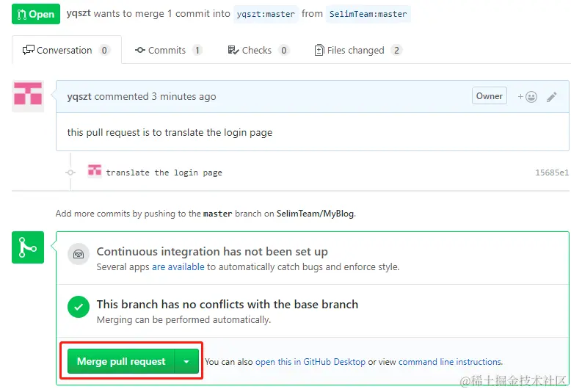Image resolution: width=571 pixels, height=392 pixels.
Task: Click 'This branch has no conflicts' heading
Action: [x=228, y=304]
